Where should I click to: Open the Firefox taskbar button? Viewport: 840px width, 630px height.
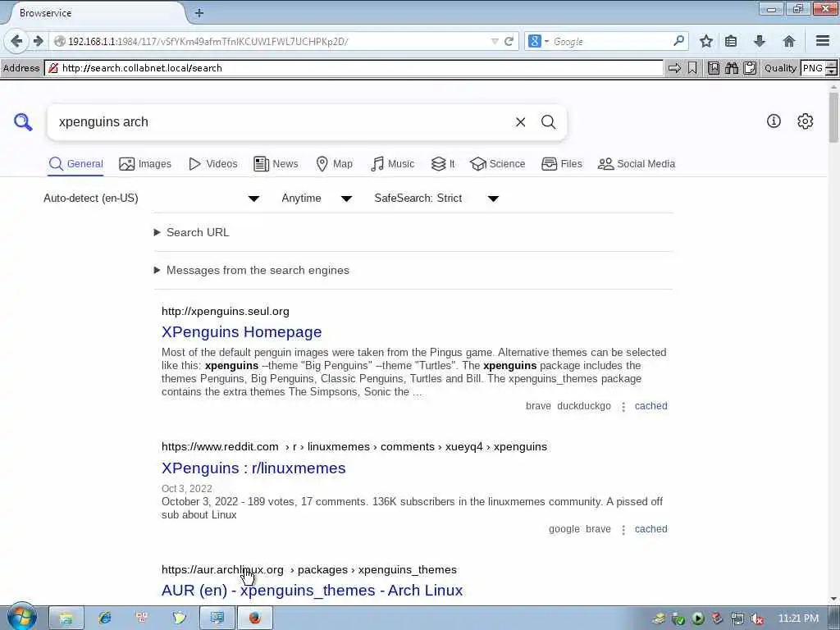tap(255, 619)
